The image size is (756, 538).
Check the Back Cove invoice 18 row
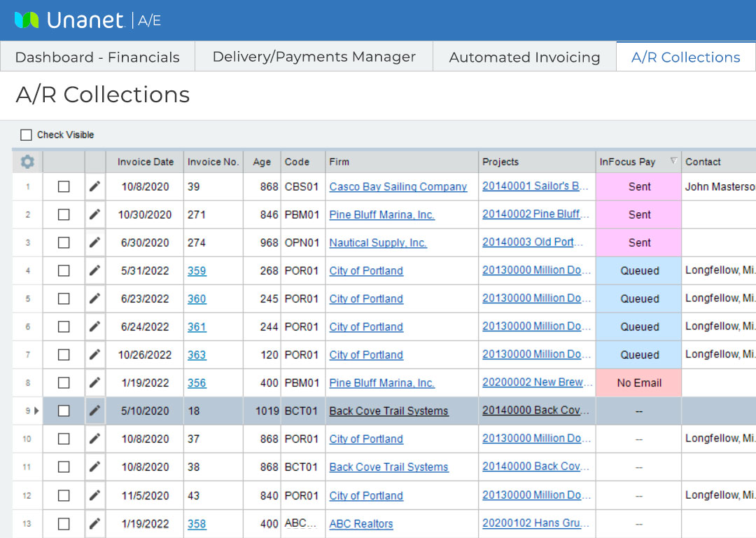pos(64,411)
